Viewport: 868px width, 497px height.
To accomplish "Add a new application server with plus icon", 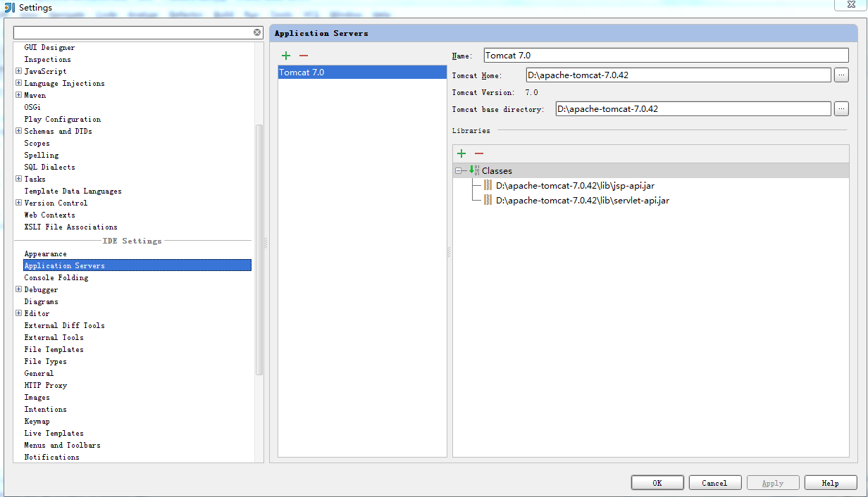I will pos(285,56).
